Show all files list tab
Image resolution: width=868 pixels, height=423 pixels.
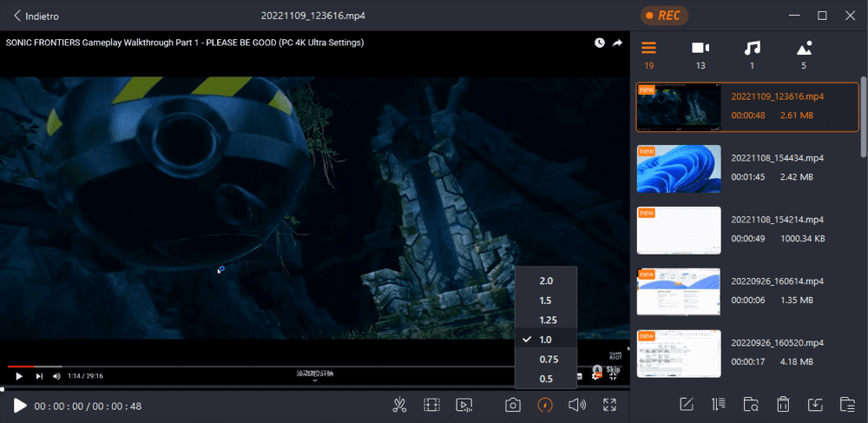[x=648, y=55]
